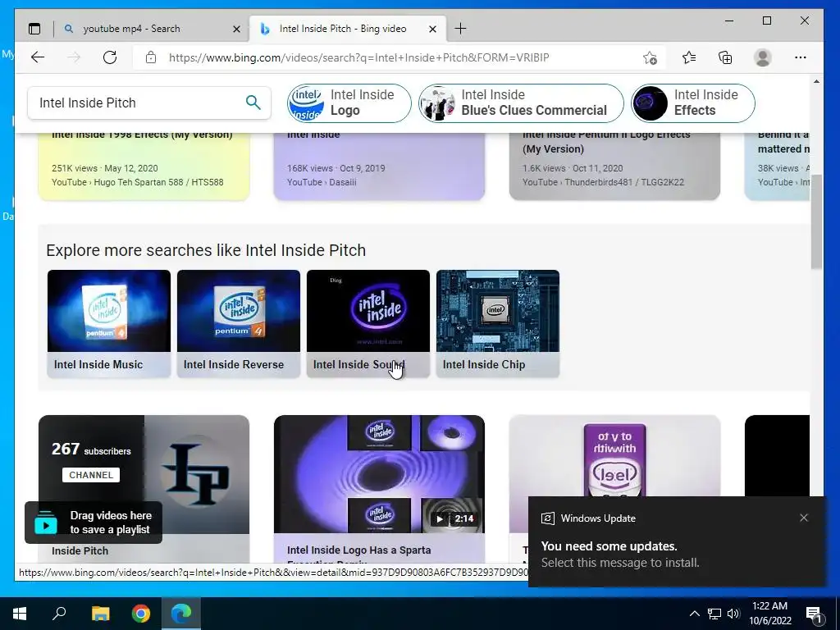Select Intel Inside Blue's Clues Commercial chip

coord(521,103)
